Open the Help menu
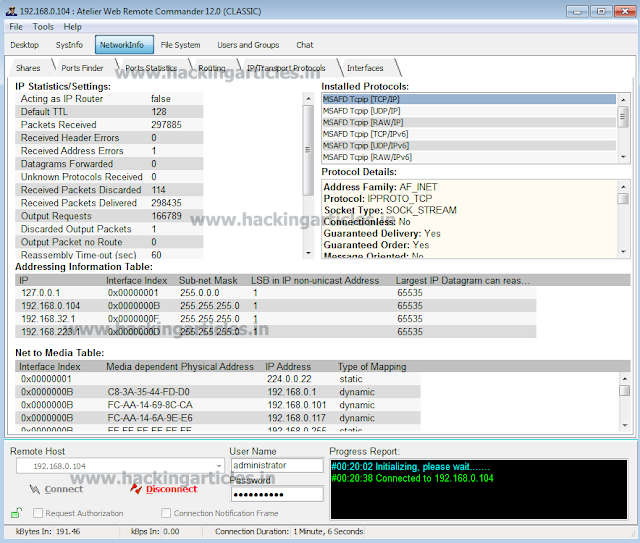640x543 pixels. point(72,27)
